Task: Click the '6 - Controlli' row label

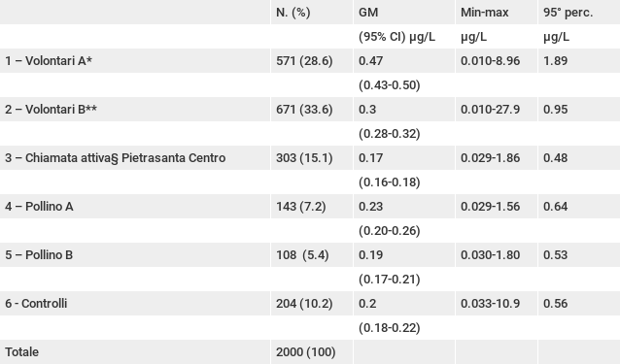Action: 36,304
